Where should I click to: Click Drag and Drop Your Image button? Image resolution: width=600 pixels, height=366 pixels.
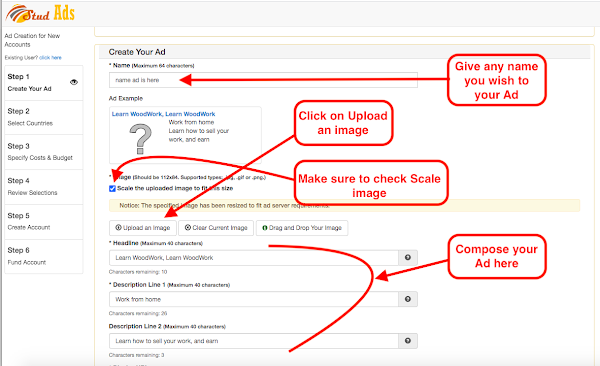[x=302, y=228]
